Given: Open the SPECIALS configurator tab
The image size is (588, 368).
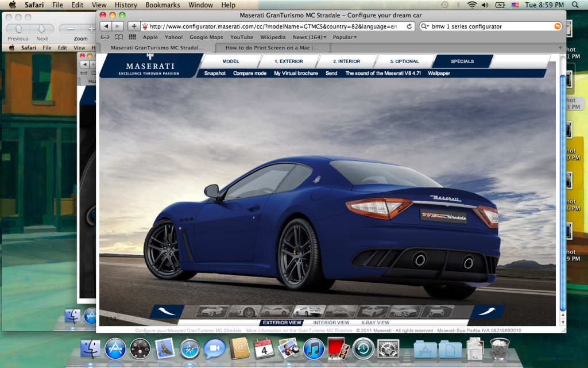Looking at the screenshot, I should 462,61.
